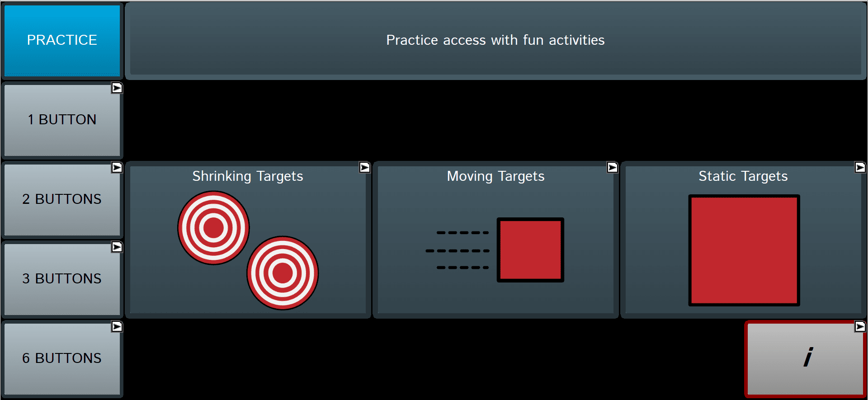This screenshot has height=400, width=868.
Task: Click arrow icon on 2 BUTTONS cell
Action: [x=117, y=168]
